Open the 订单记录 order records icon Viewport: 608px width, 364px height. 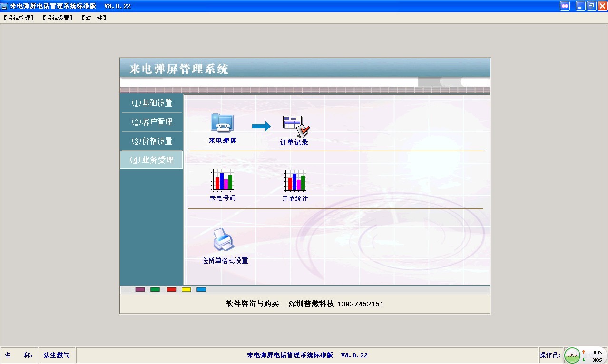coord(296,127)
